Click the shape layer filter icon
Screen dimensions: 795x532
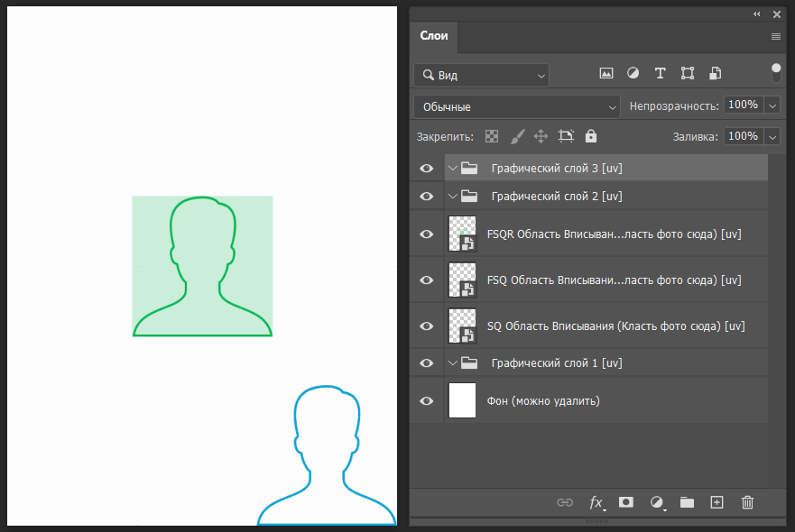tap(687, 73)
